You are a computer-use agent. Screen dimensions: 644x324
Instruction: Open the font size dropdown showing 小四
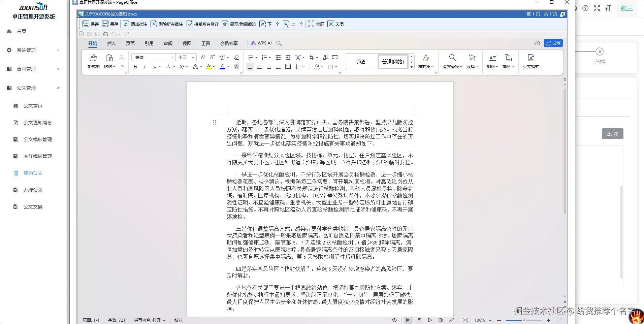click(193, 57)
